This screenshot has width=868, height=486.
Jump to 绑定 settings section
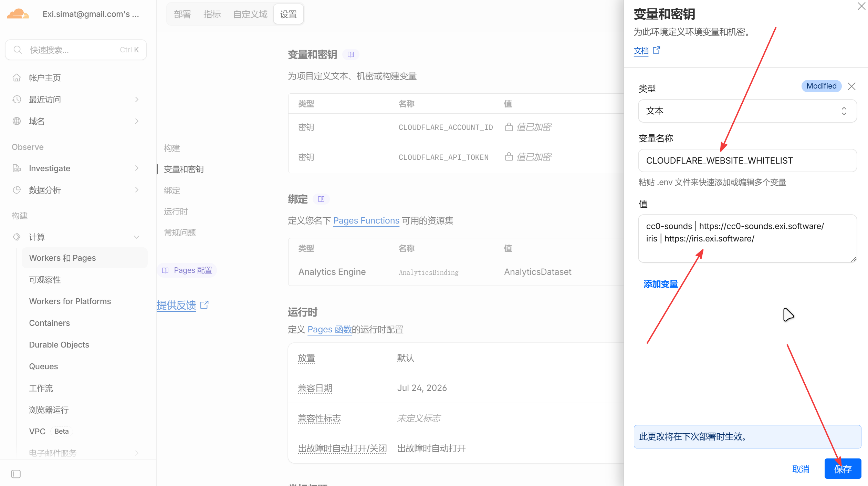[x=172, y=190]
